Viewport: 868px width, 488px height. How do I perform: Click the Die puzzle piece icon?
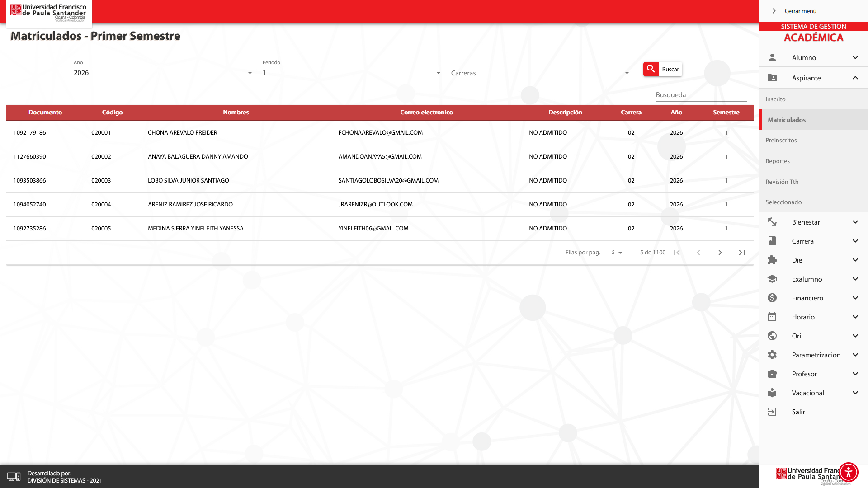point(772,260)
